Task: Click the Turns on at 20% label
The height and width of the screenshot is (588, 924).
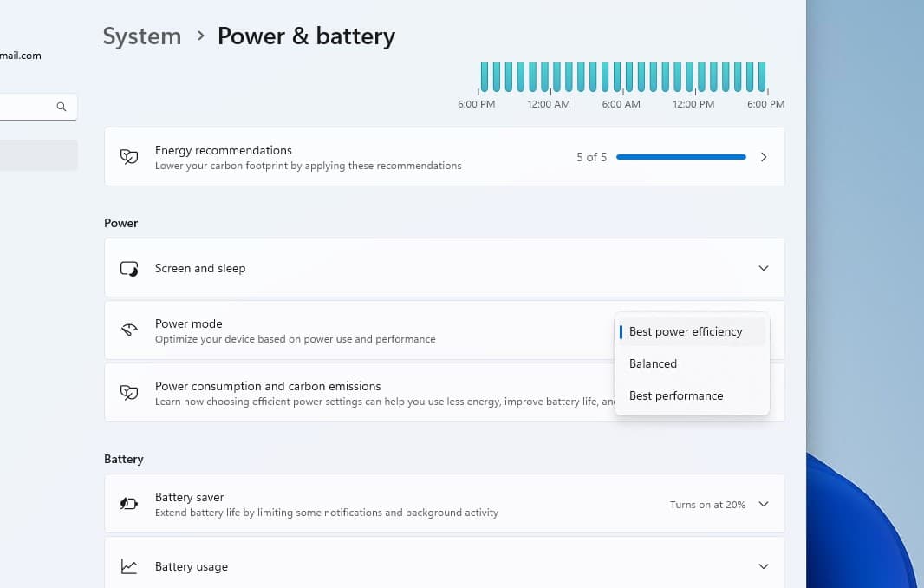Action: (707, 504)
